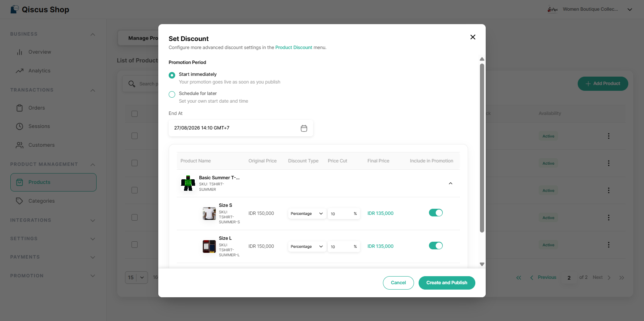
Task: Follow the Product Discount link
Action: pos(294,47)
